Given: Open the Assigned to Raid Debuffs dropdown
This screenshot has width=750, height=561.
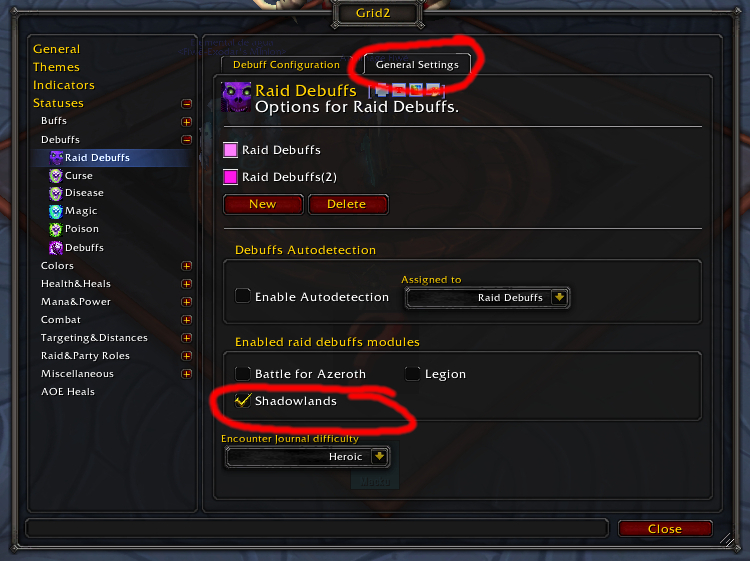Looking at the screenshot, I should [x=487, y=297].
